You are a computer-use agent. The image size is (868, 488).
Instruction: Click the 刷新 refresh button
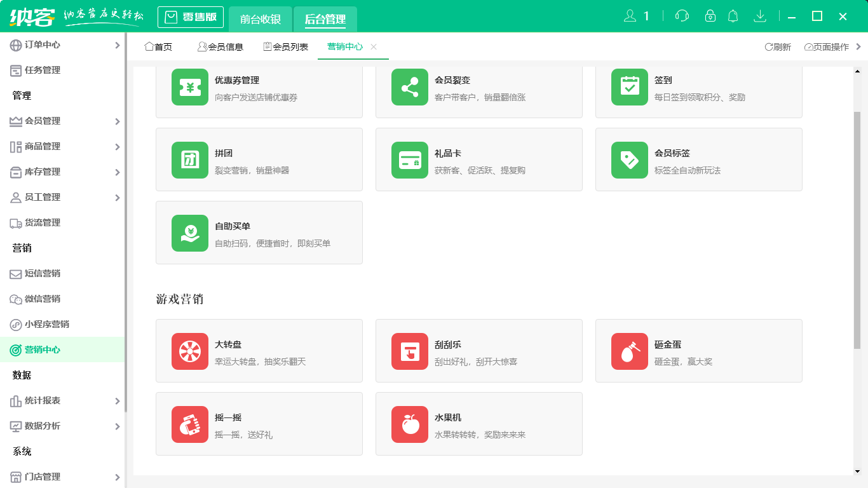tap(776, 46)
